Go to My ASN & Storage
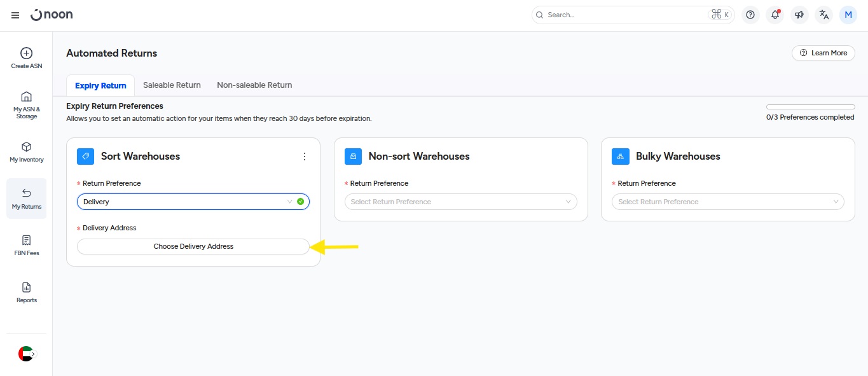This screenshot has width=868, height=376. [x=27, y=104]
